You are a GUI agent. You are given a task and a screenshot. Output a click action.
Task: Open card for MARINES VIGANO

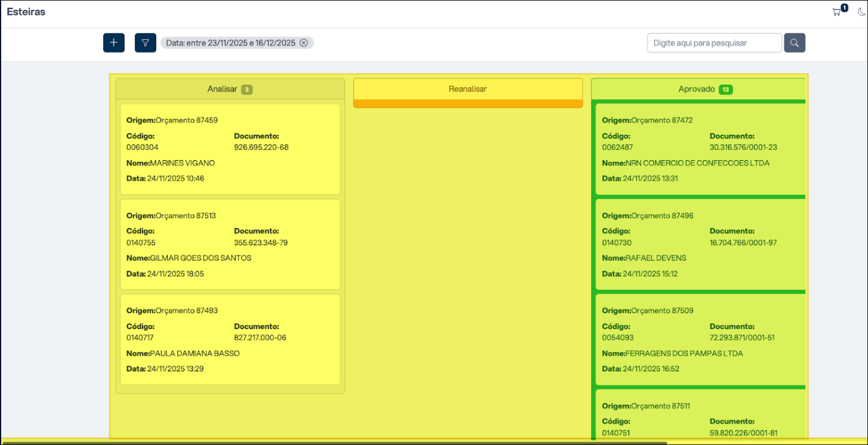click(230, 149)
